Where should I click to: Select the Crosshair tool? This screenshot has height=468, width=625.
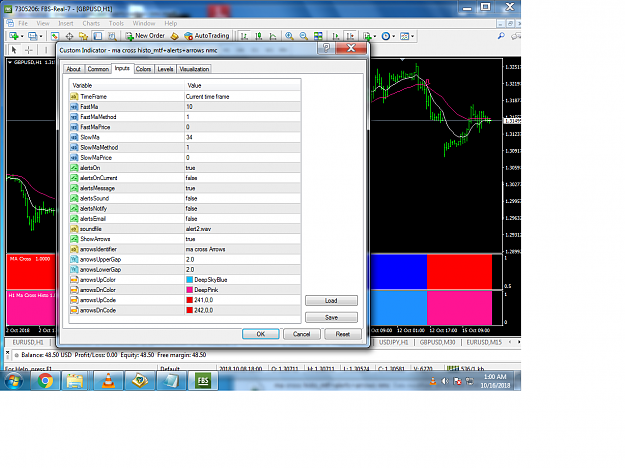[29, 50]
